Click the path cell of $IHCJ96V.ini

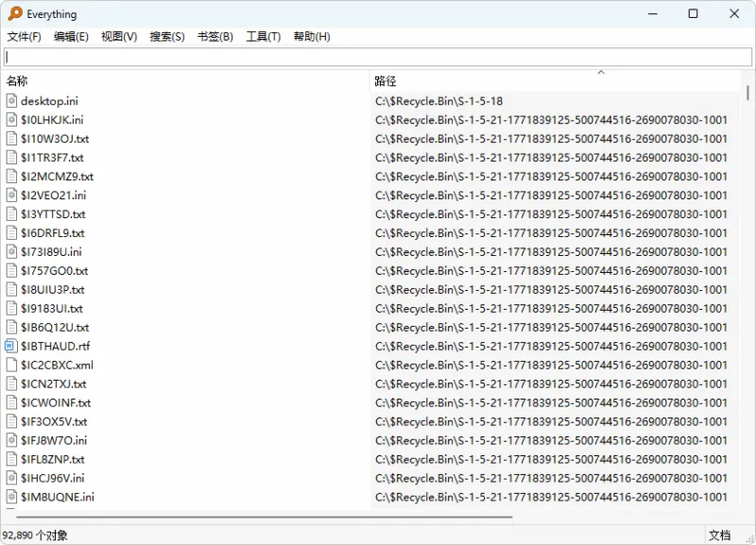[x=551, y=478]
